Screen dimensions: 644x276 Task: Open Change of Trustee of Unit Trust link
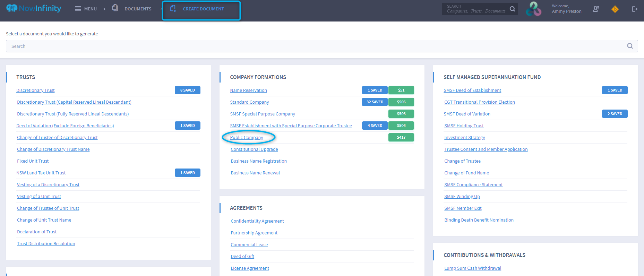point(48,208)
